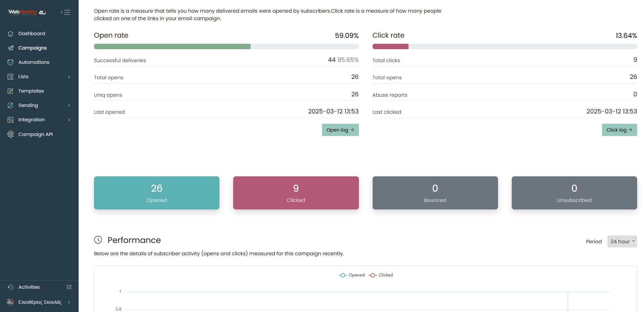Screen dimensions: 644x312
Task: Click the Open log button
Action: tap(340, 130)
